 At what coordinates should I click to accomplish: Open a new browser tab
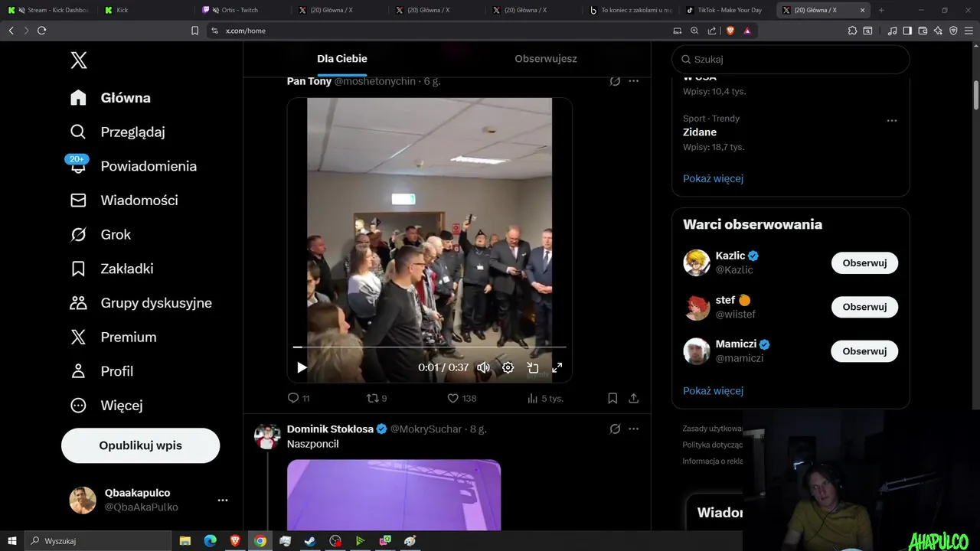881,10
